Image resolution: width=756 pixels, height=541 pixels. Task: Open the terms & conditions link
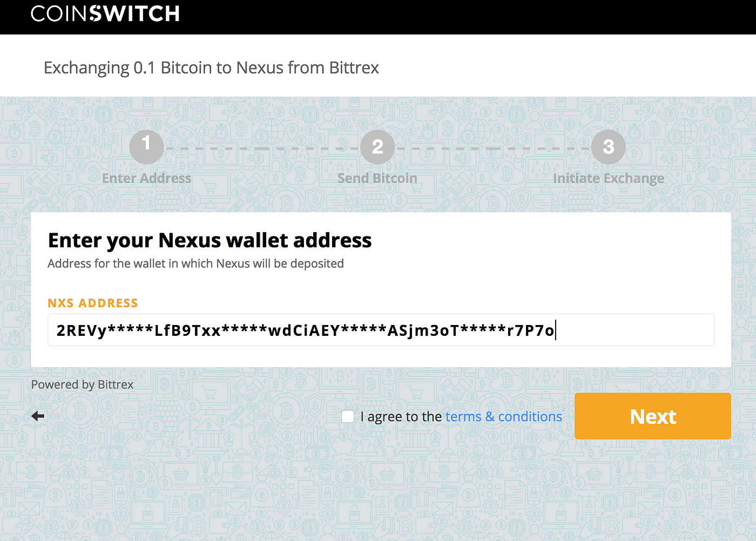503,416
